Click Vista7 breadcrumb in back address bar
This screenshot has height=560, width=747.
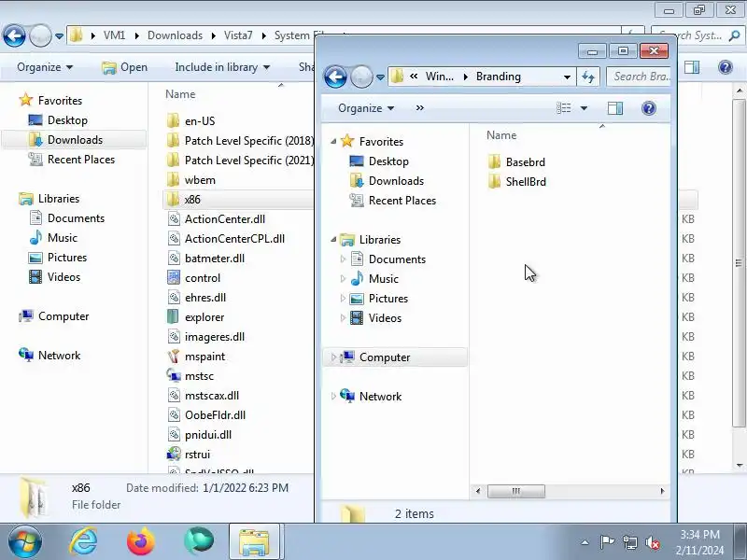[238, 35]
